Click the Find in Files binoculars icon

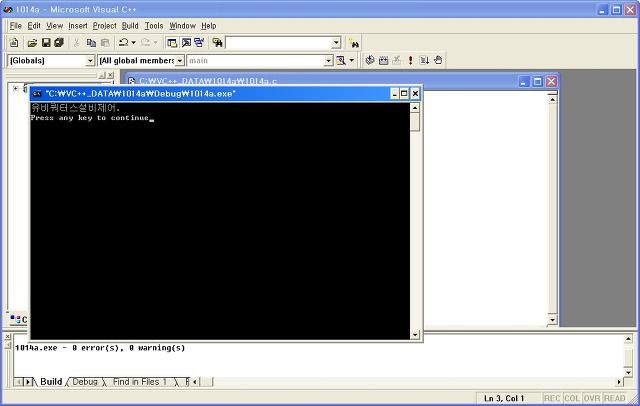pyautogui.click(x=217, y=42)
